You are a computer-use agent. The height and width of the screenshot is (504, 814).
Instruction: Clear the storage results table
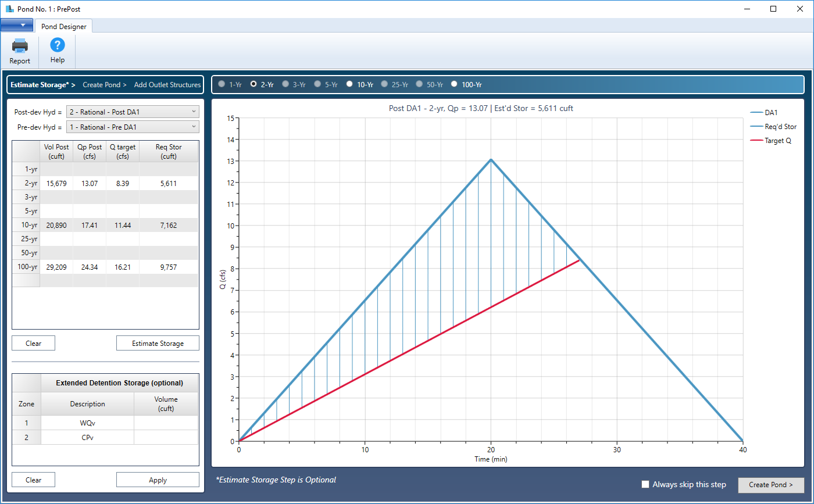[x=33, y=342]
